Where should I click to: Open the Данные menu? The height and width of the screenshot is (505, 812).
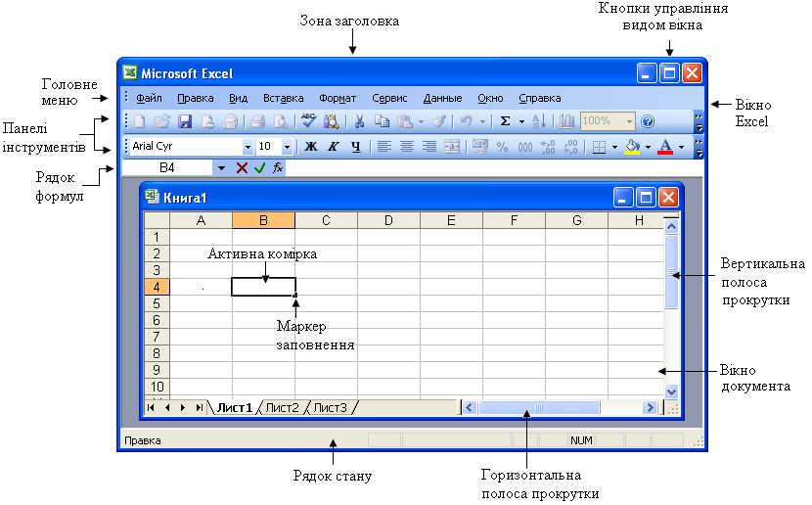pos(443,98)
